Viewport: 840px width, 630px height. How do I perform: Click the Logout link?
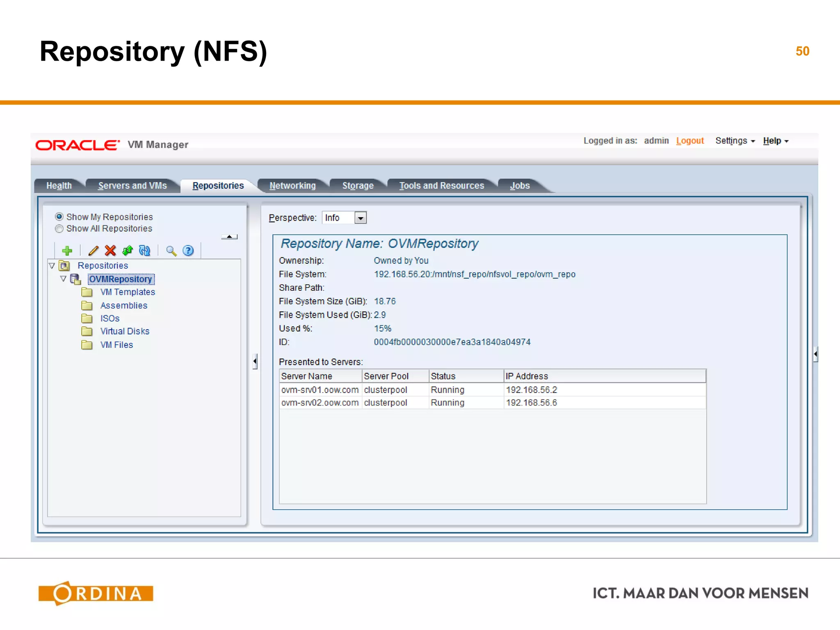690,141
